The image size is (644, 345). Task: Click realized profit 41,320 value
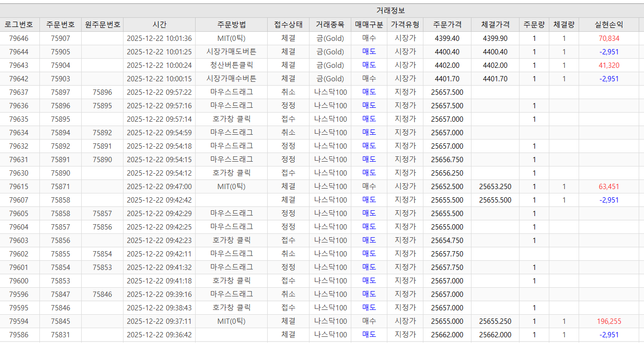click(x=608, y=65)
